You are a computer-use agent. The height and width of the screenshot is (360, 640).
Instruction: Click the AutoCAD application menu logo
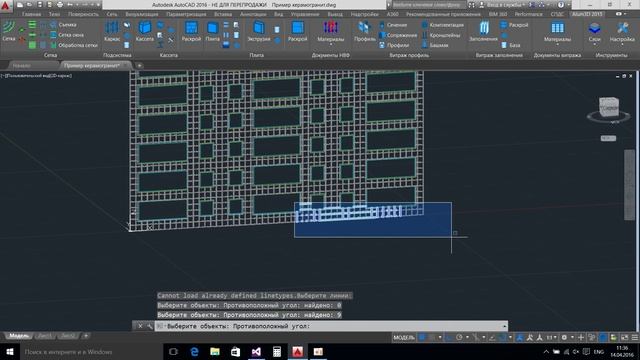click(x=6, y=5)
